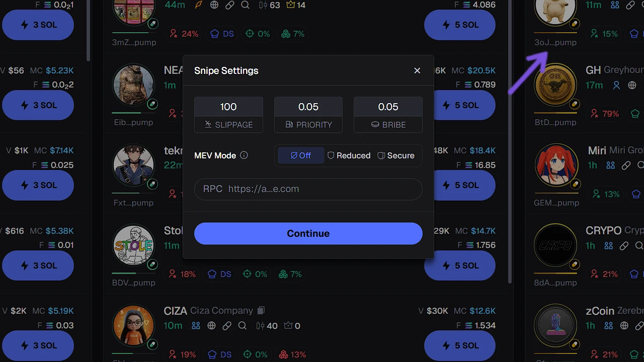Switch MEV Mode to Reduced
644x362 pixels.
tap(349, 155)
